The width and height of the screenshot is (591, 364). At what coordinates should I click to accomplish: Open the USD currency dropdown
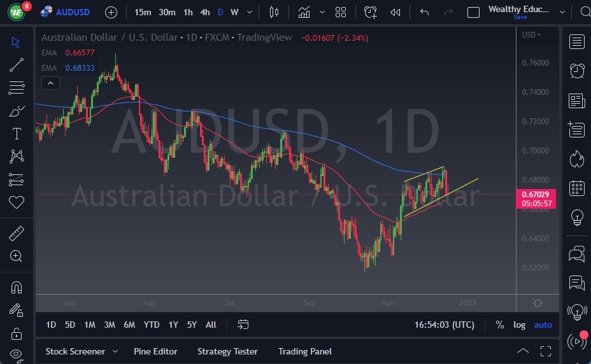click(531, 34)
